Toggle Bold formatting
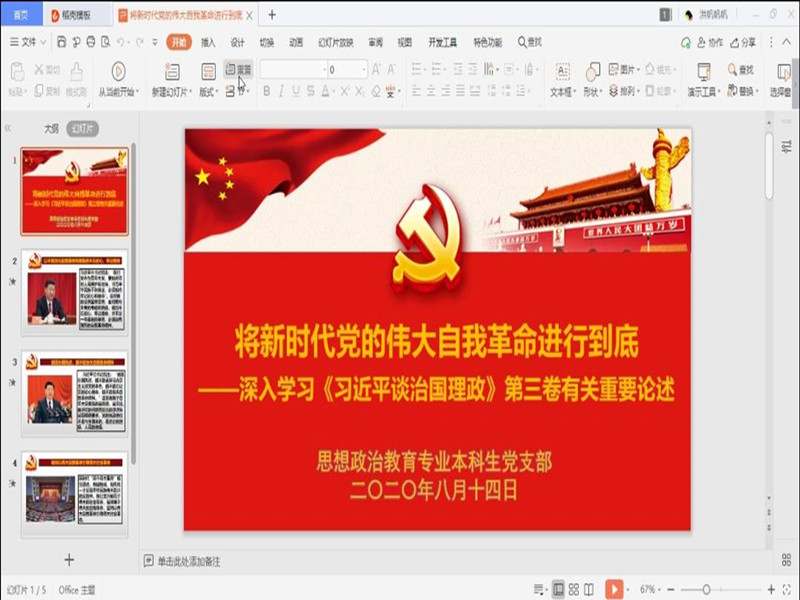 [x=266, y=91]
